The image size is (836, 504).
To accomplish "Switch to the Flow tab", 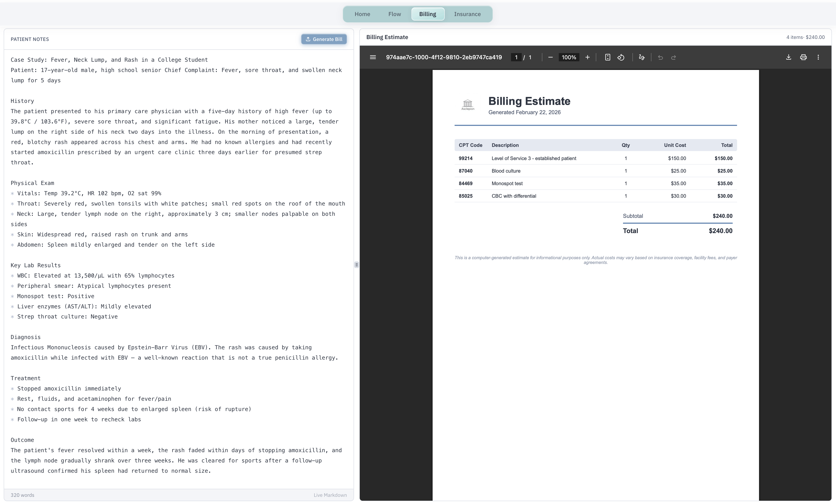I will click(x=394, y=14).
